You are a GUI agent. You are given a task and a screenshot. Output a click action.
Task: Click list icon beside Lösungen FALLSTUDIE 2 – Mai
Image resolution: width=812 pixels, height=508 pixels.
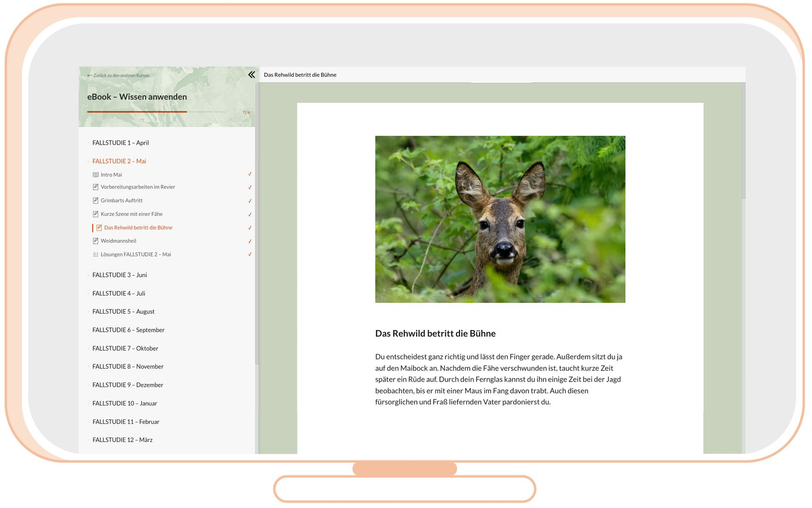point(96,254)
